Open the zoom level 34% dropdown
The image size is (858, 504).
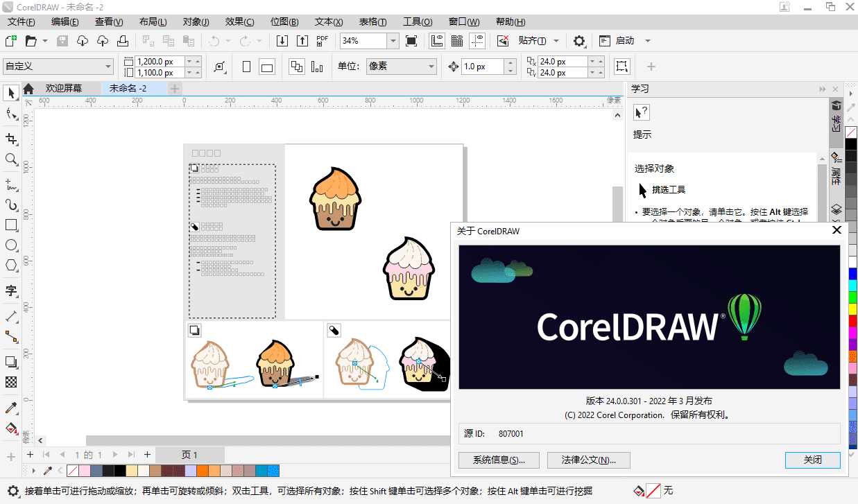click(393, 41)
